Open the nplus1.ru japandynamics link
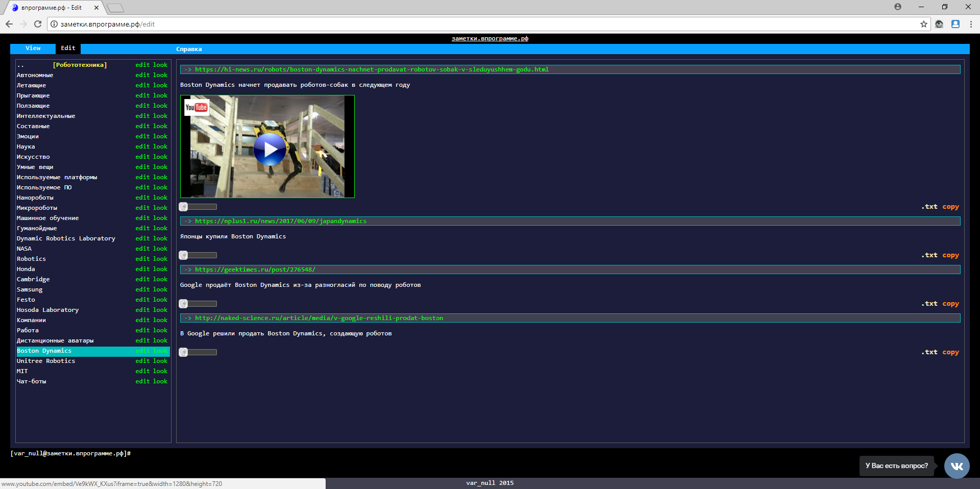This screenshot has width=980, height=489. coord(281,221)
